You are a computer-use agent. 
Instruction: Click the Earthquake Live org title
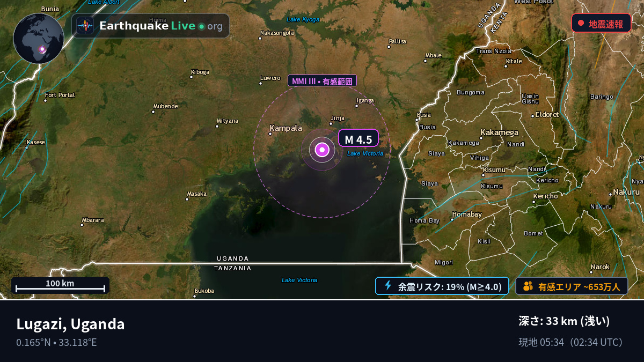pyautogui.click(x=161, y=26)
